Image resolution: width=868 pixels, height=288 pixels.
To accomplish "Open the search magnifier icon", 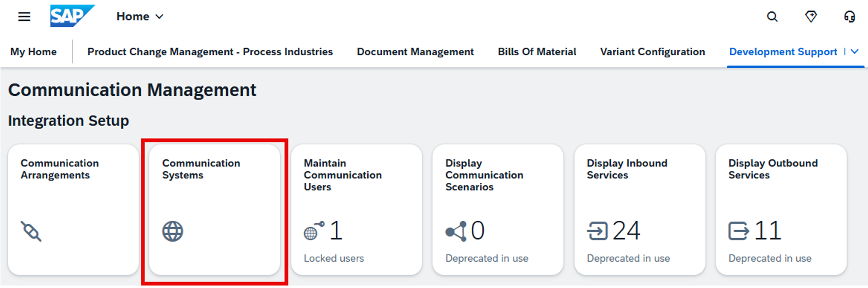I will coord(772,17).
